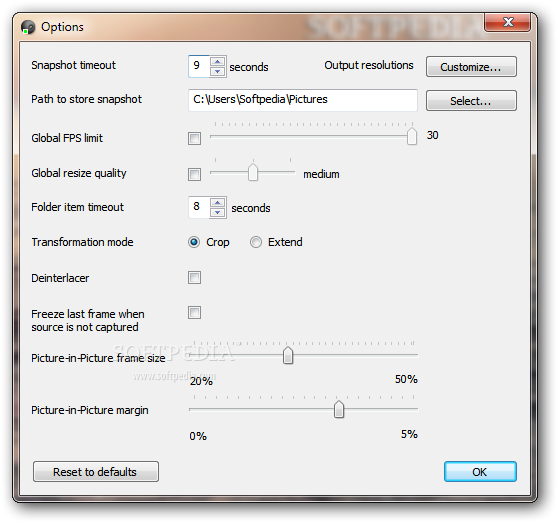Decrease Snapshot timeout with down arrow
558x523 pixels.
tap(217, 71)
